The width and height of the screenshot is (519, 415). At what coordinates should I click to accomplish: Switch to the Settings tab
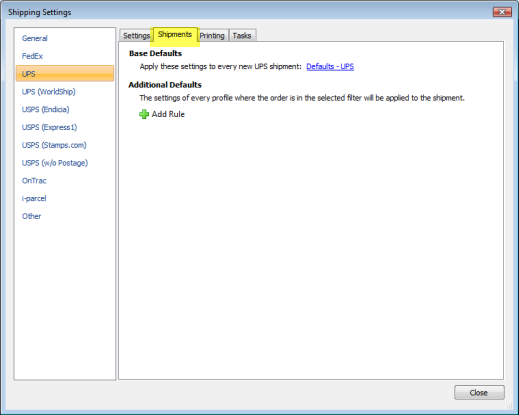coord(136,35)
